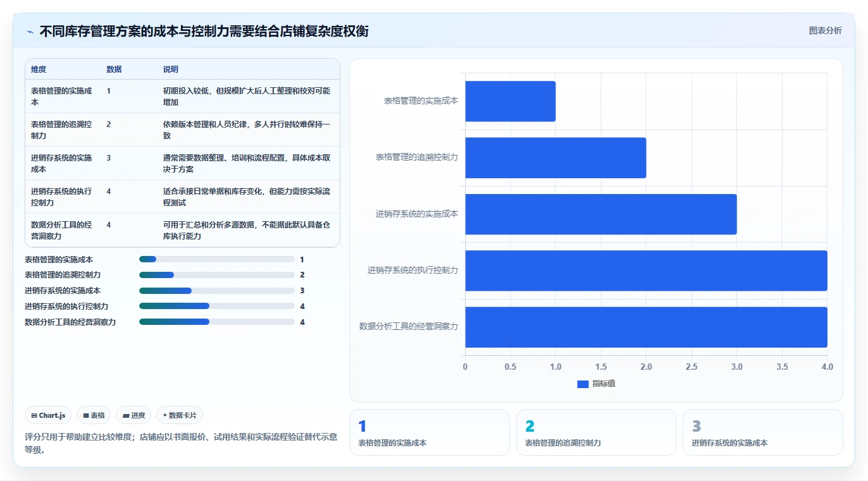This screenshot has width=868, height=481.
Task: Click description starting with 依赖版本管理
Action: coord(247,130)
